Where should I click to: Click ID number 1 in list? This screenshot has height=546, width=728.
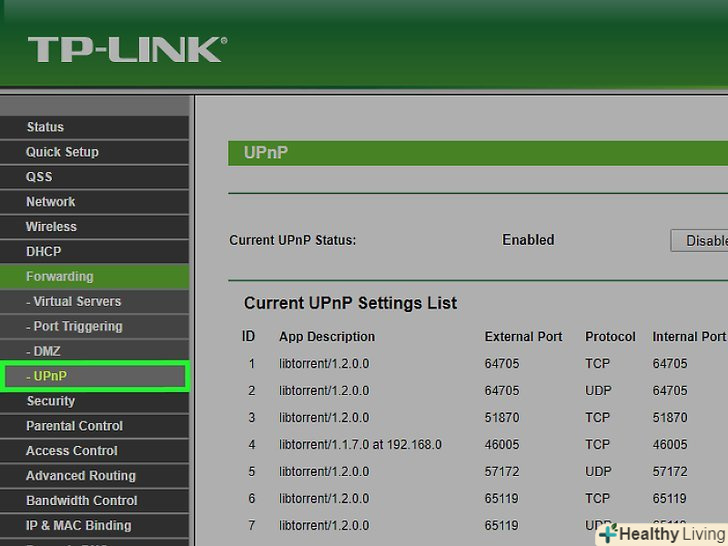coord(252,364)
